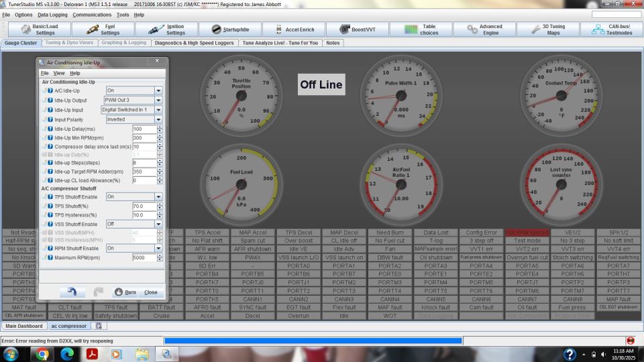Open the Options menu in main window
Screen dimensions: 644x362
pyautogui.click(x=23, y=15)
